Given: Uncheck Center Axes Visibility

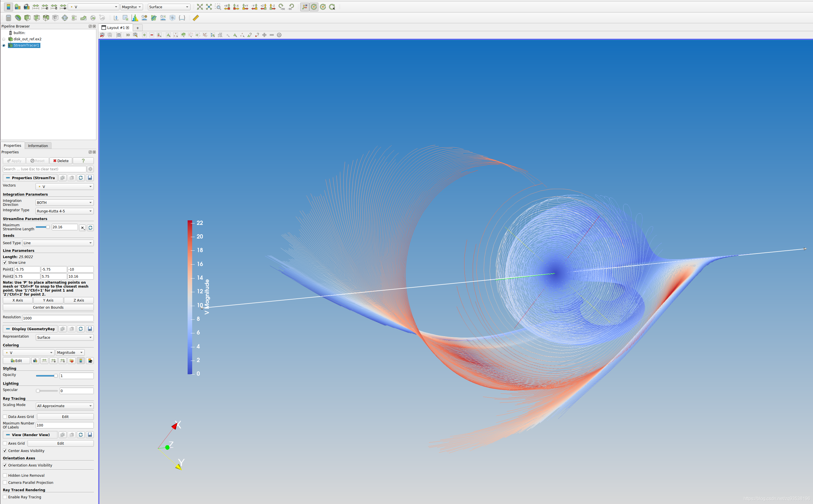Looking at the screenshot, I should 5,451.
